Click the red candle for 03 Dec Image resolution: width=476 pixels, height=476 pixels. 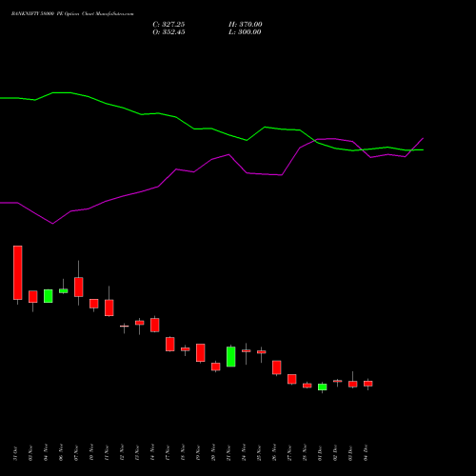click(353, 384)
